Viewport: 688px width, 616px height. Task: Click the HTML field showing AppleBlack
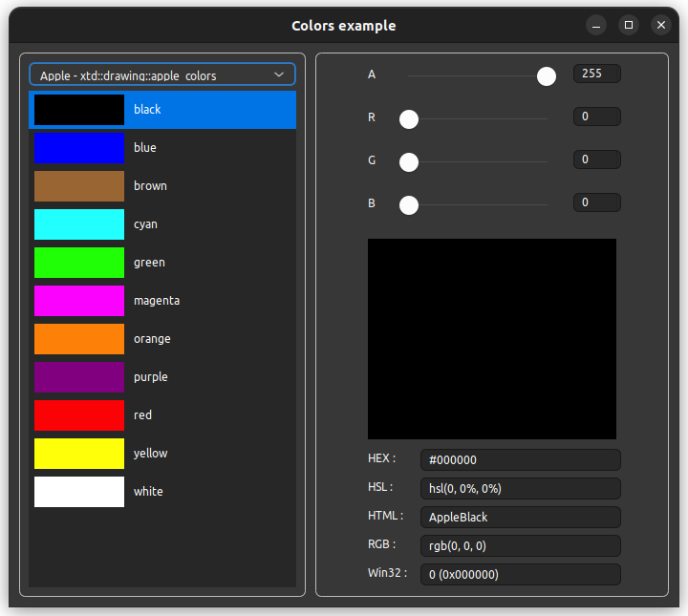tap(520, 517)
